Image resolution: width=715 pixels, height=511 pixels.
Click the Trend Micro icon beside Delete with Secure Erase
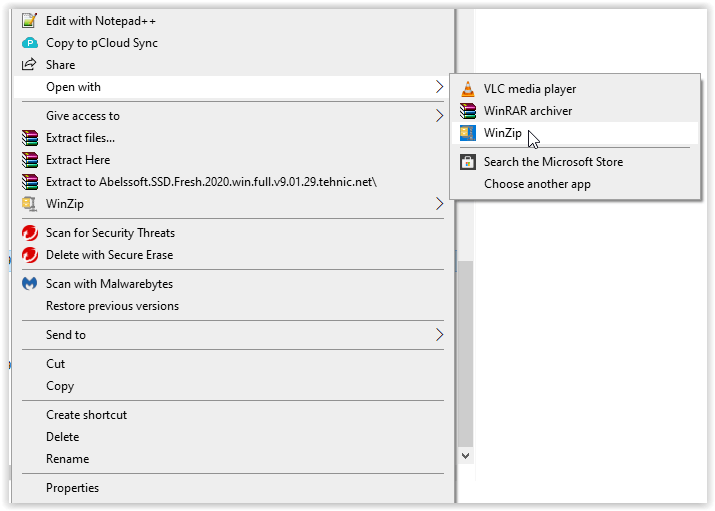30,255
